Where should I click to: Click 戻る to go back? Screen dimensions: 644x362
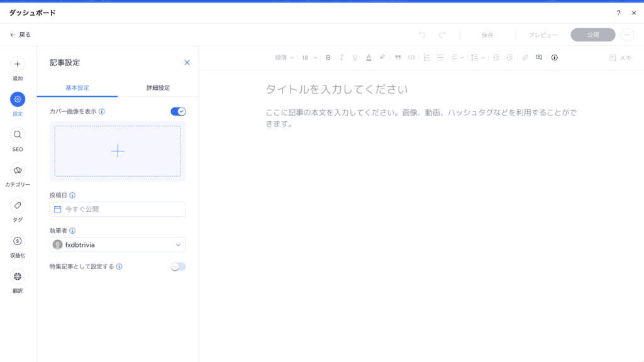tap(21, 35)
